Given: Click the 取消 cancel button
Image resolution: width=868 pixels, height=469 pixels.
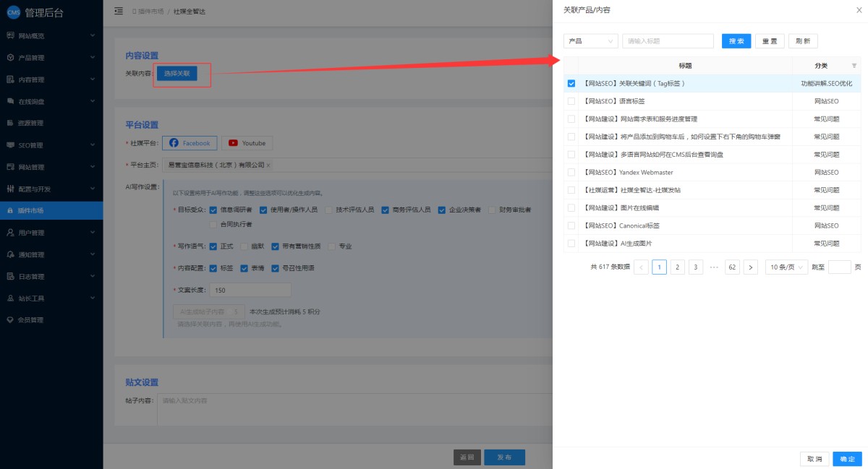Looking at the screenshot, I should 814,459.
